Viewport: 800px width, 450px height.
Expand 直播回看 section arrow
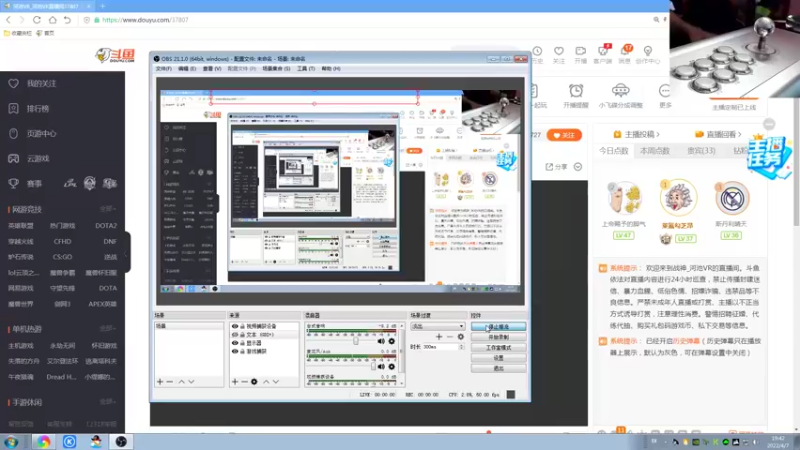pyautogui.click(x=739, y=134)
